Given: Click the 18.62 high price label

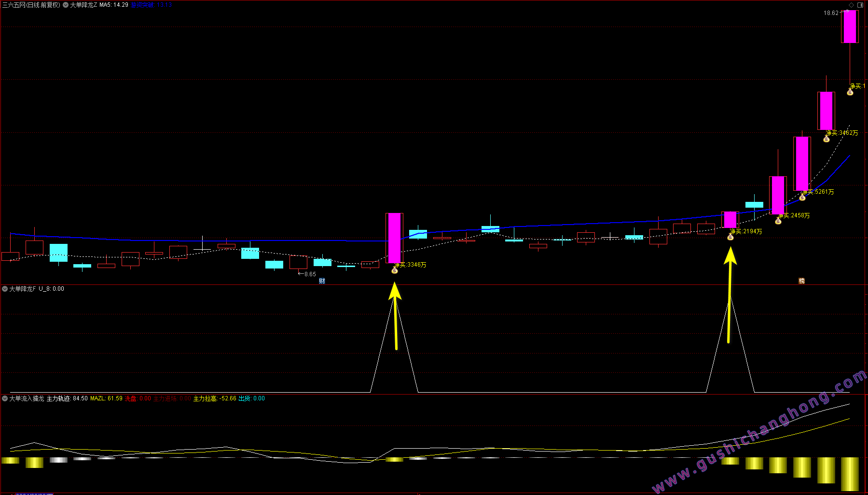Looking at the screenshot, I should [x=831, y=13].
